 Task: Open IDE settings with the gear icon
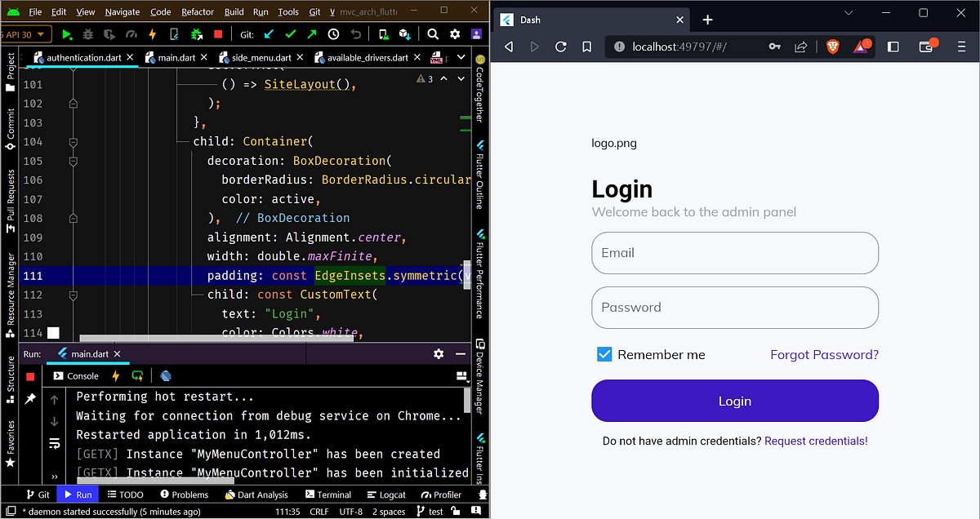[x=455, y=34]
